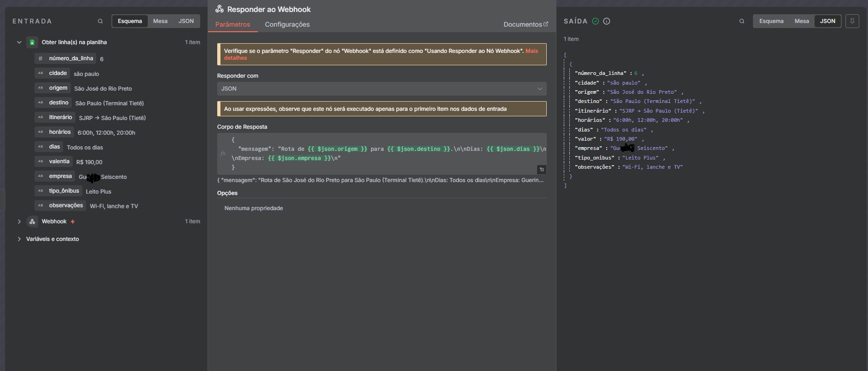Click the expand editor icon in response body
This screenshot has width=868, height=371.
coord(542,170)
